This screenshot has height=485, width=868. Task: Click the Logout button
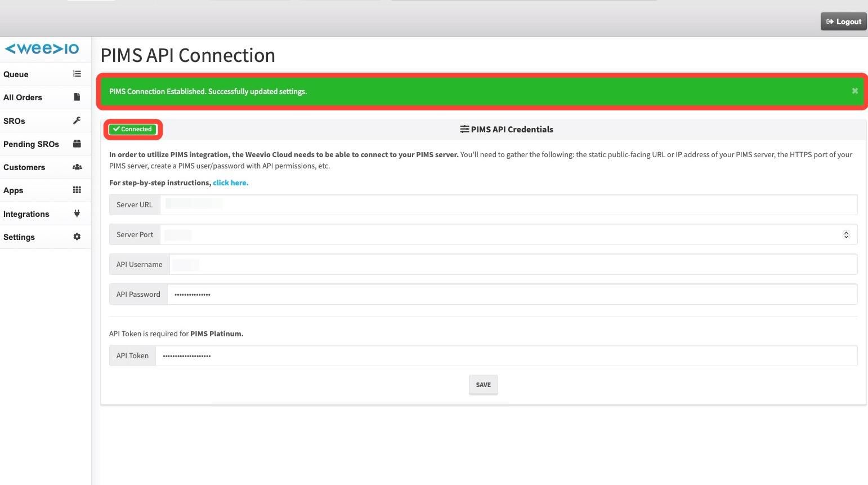tap(843, 21)
